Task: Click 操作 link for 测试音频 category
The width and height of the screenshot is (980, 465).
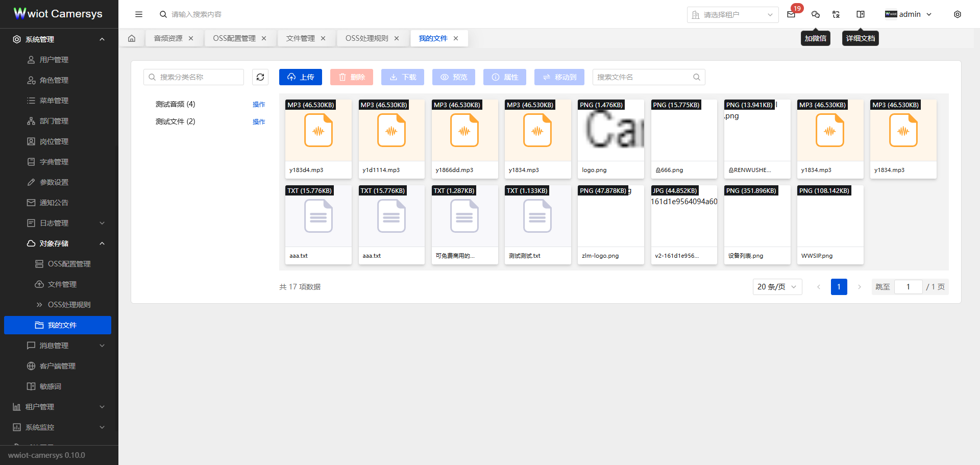Action: click(259, 104)
